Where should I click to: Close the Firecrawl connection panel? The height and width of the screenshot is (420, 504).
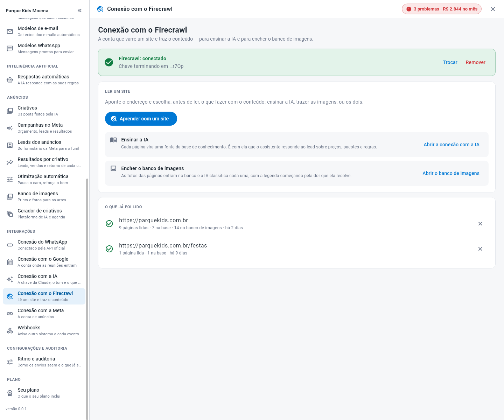point(493,9)
